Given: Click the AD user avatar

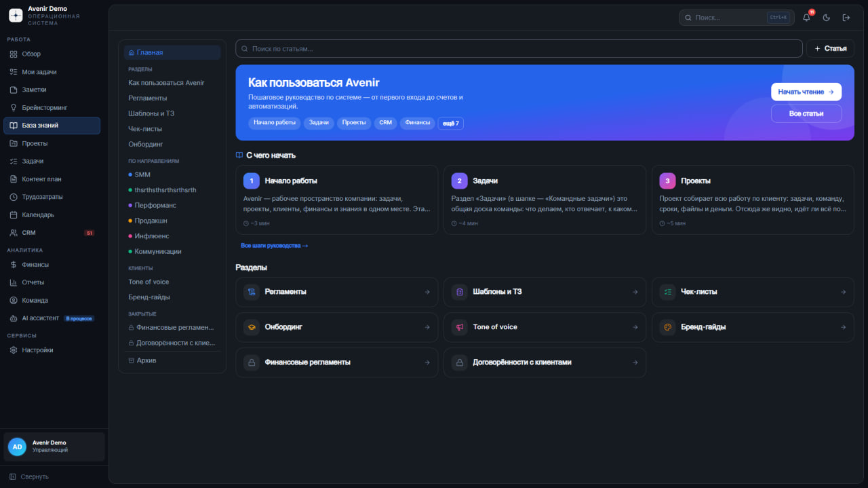Looking at the screenshot, I should 17,447.
